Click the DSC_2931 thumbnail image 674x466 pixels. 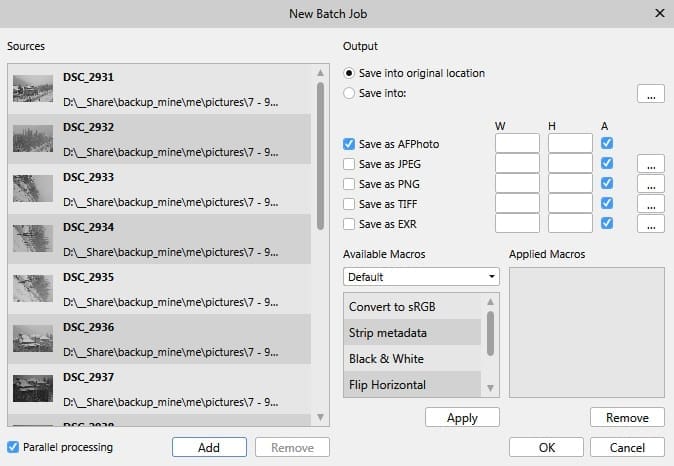pyautogui.click(x=33, y=89)
